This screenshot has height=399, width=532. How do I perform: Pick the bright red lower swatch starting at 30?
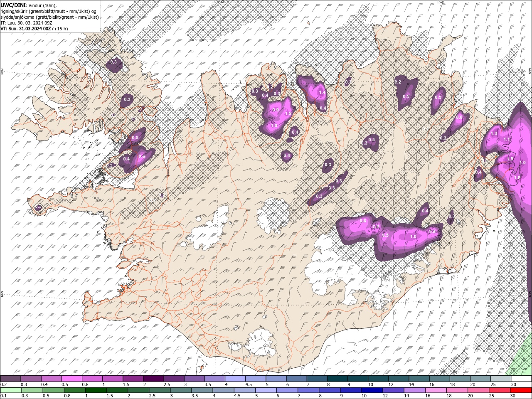click(521, 390)
